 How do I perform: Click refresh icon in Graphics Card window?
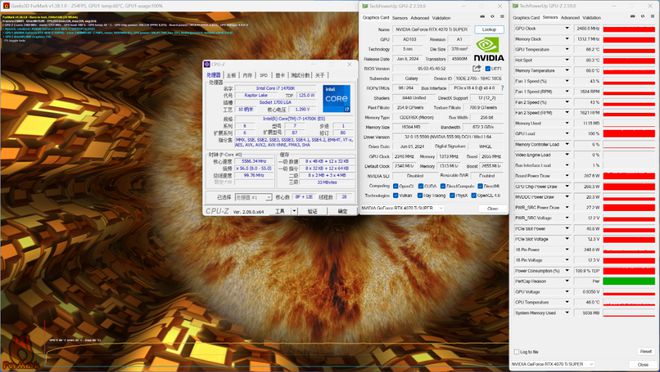(492, 17)
